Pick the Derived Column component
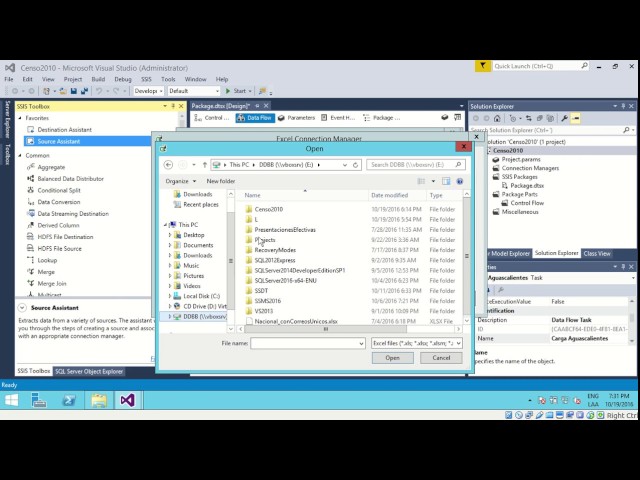 coord(58,225)
